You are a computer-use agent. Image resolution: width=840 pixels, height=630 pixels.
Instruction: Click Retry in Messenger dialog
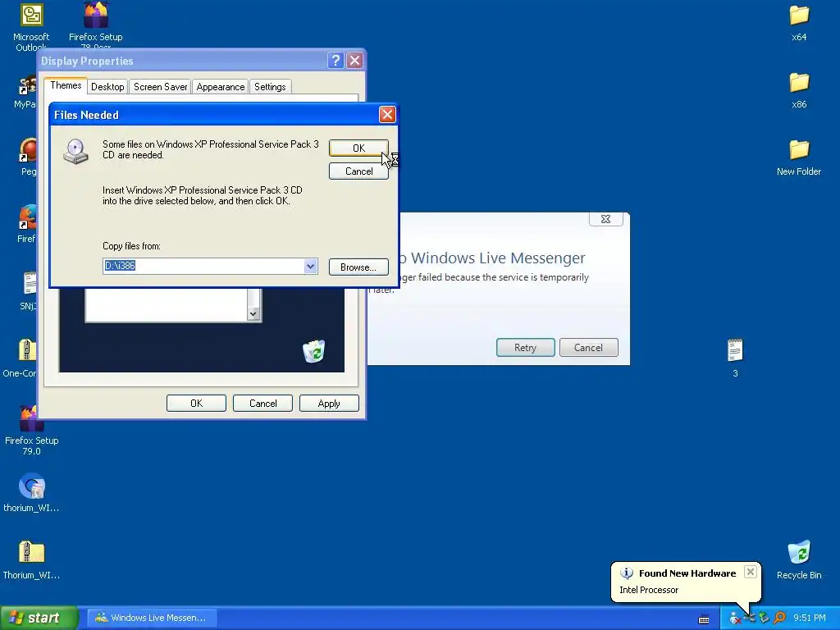tap(525, 348)
